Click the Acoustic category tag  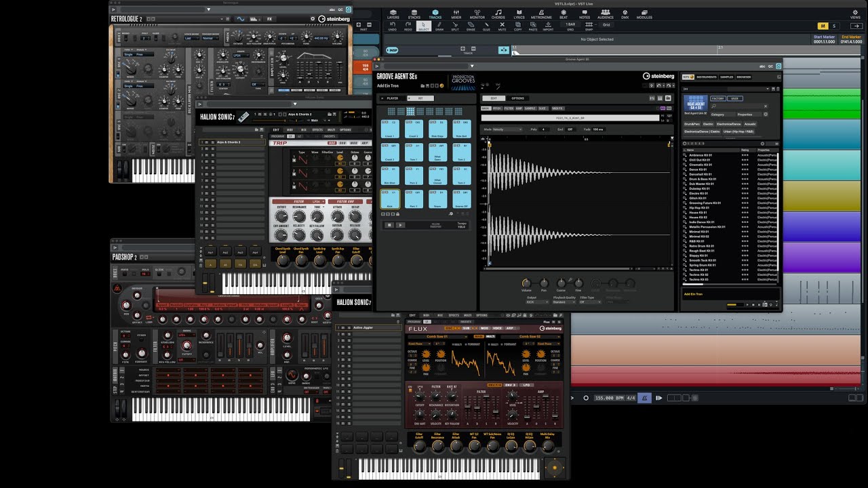pos(750,124)
